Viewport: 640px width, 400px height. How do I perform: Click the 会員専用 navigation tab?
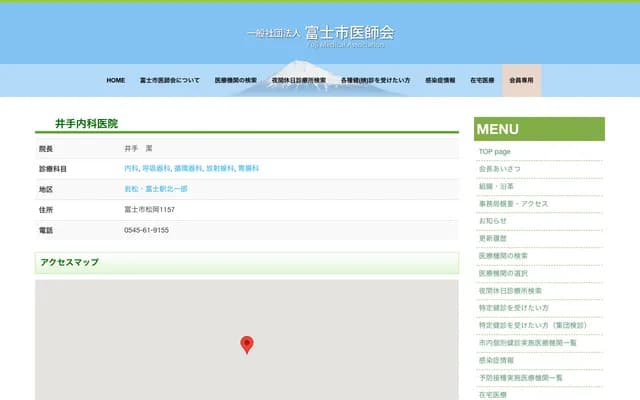(x=521, y=80)
